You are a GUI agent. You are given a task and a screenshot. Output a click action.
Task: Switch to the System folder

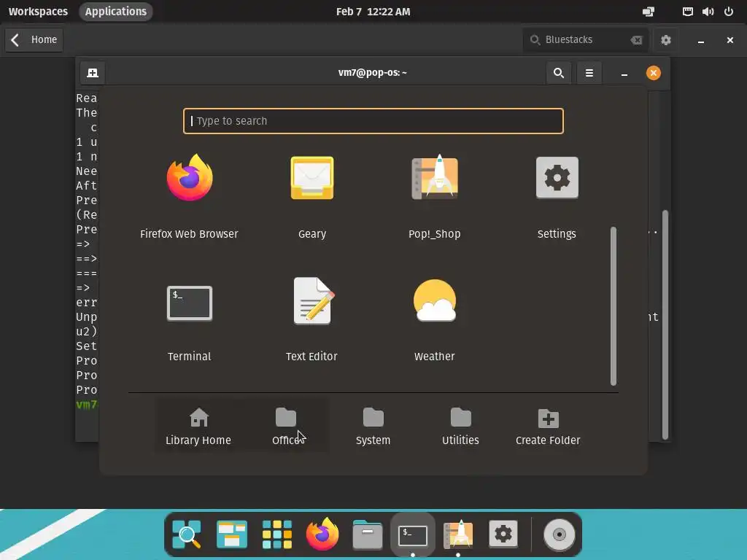[373, 426]
